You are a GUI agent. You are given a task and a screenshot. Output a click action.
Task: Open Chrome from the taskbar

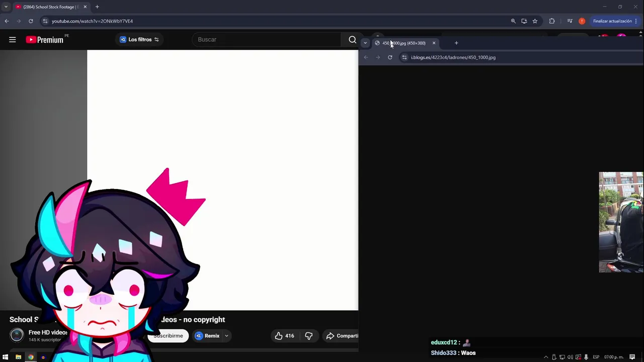click(x=31, y=357)
